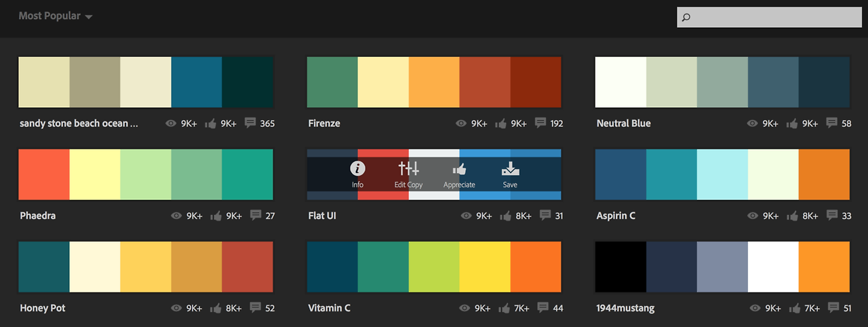This screenshot has height=327, width=868.
Task: Open the Honey Pot theme title
Action: tap(43, 308)
